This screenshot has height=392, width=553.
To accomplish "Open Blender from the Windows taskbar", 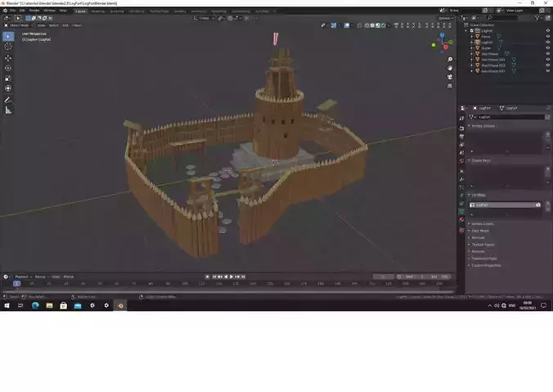I will click(x=120, y=305).
